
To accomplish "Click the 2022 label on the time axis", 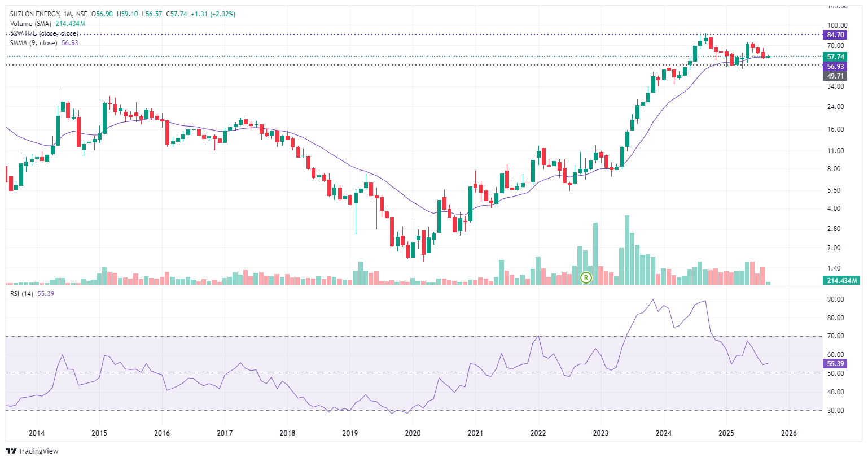I will pos(538,433).
